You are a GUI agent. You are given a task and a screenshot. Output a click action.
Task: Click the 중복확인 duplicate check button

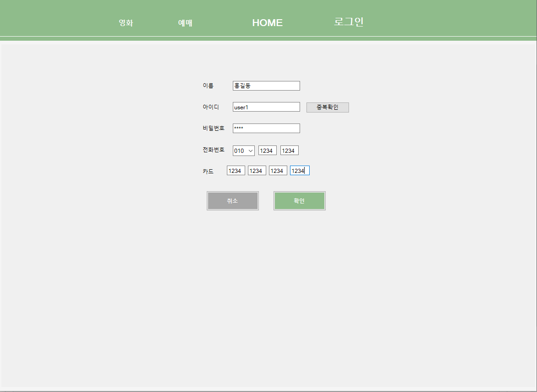click(328, 107)
